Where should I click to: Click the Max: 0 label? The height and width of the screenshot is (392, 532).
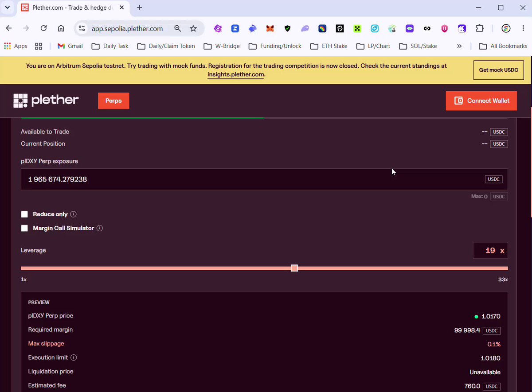click(479, 197)
